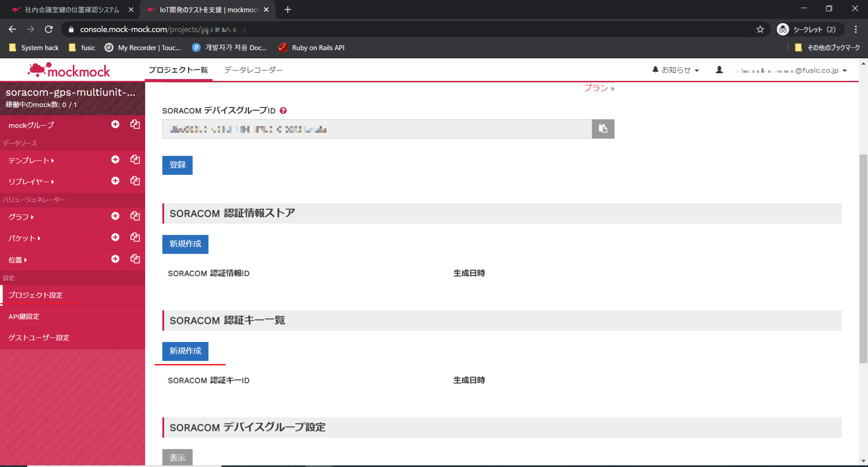Click the plus icon beside 位置
The width and height of the screenshot is (868, 467).
[115, 259]
